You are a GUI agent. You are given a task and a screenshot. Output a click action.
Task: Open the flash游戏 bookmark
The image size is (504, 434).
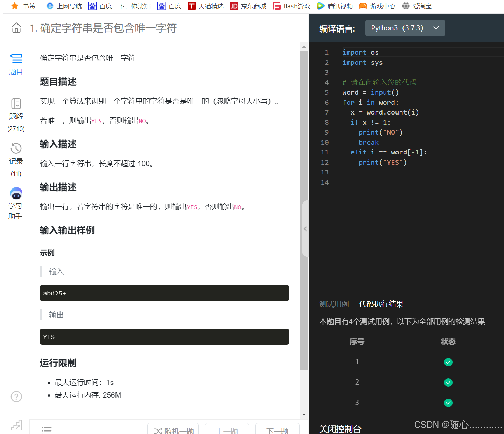tap(292, 6)
